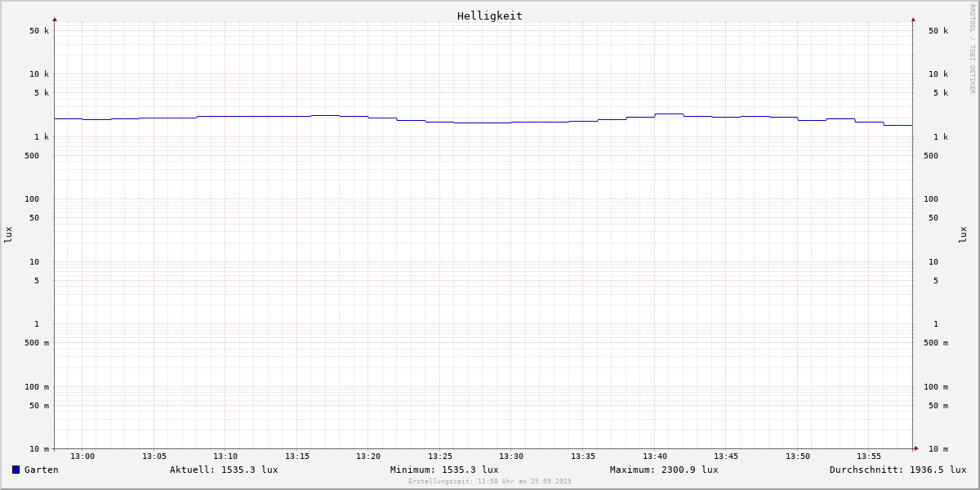Image resolution: width=980 pixels, height=490 pixels.
Task: Click the blue Garten legend color square
Action: click(16, 470)
